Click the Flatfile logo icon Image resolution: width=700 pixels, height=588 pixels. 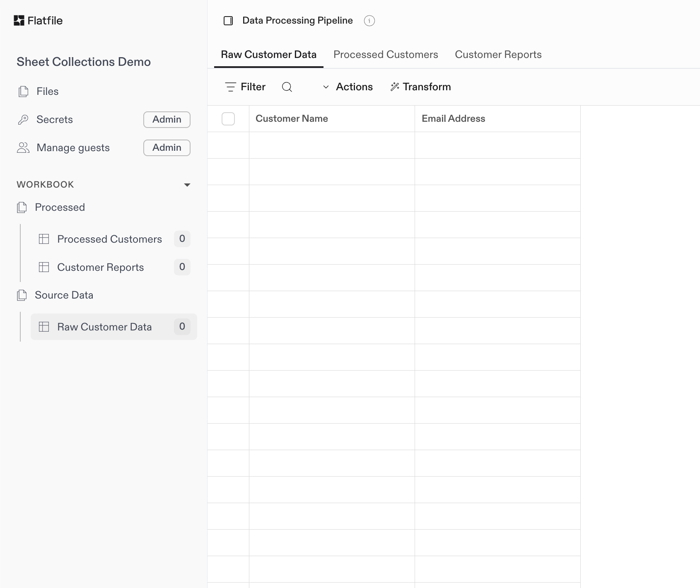coord(19,21)
